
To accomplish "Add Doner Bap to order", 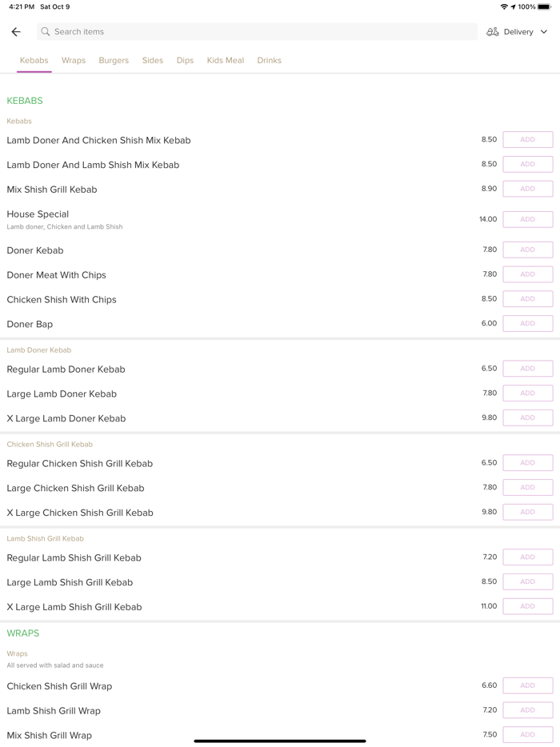I will coord(527,324).
